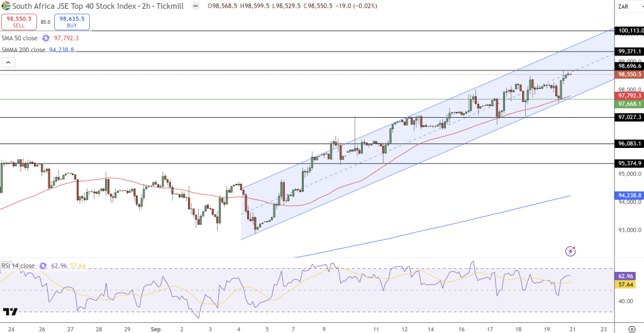
Task: Click the icon beside the RSI 14 close legend
Action: click(43, 266)
